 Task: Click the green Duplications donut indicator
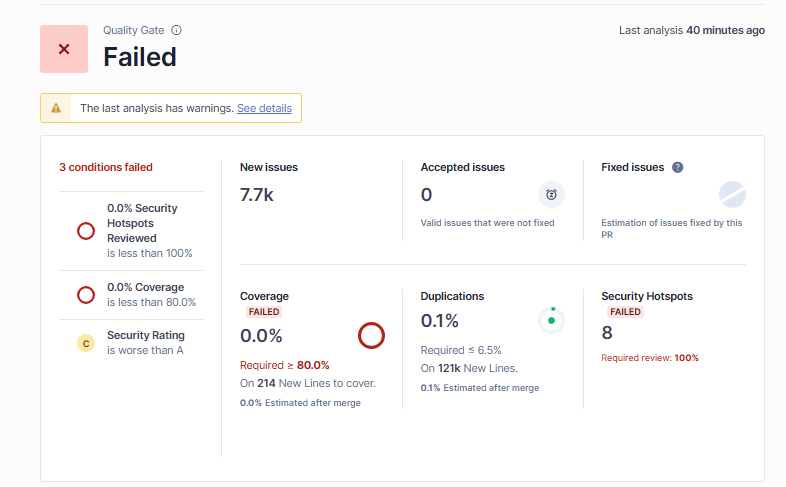[x=551, y=321]
